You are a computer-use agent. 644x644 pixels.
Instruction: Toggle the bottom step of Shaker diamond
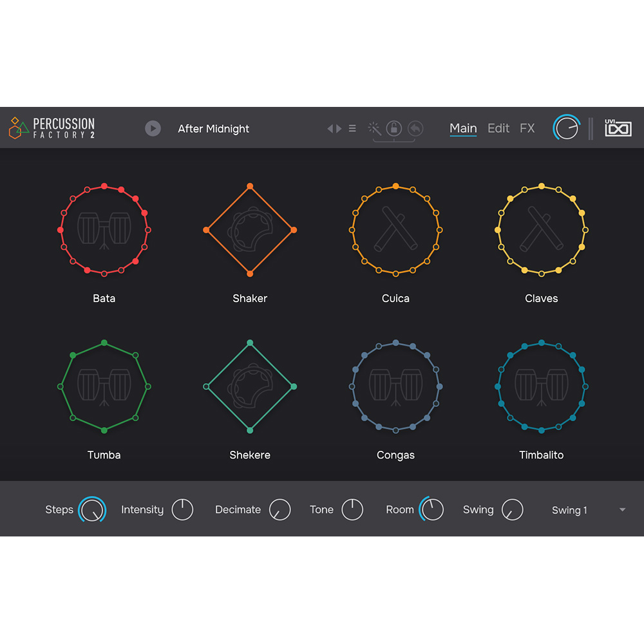[250, 274]
